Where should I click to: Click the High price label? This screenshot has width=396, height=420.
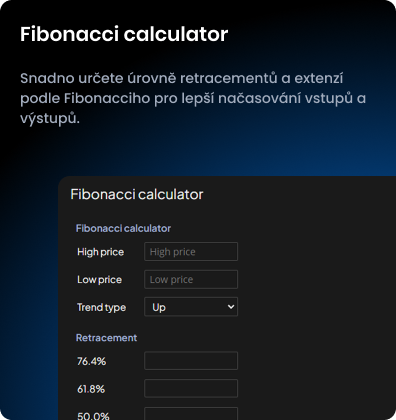(100, 252)
